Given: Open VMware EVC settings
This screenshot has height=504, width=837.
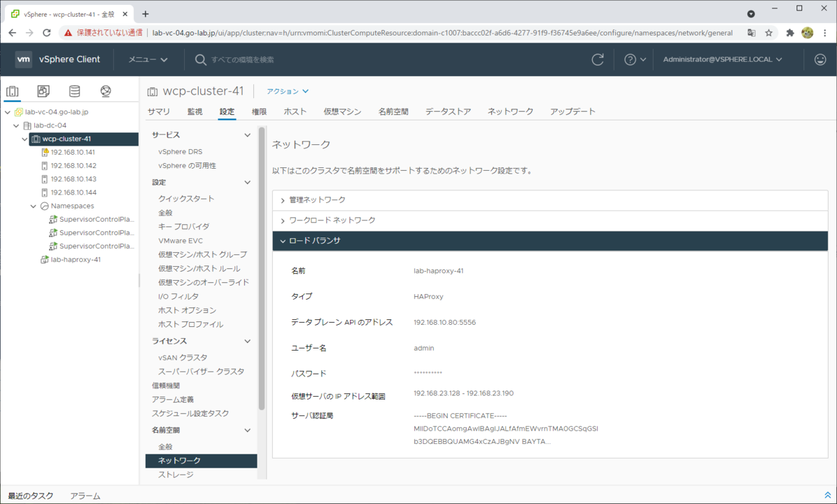Looking at the screenshot, I should [x=181, y=240].
